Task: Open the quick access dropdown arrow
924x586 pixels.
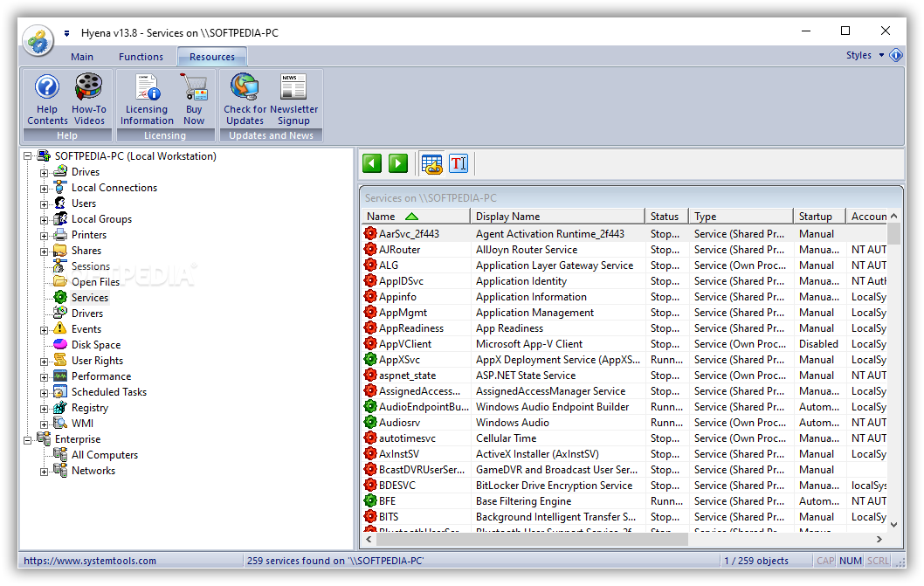Action: 66,33
